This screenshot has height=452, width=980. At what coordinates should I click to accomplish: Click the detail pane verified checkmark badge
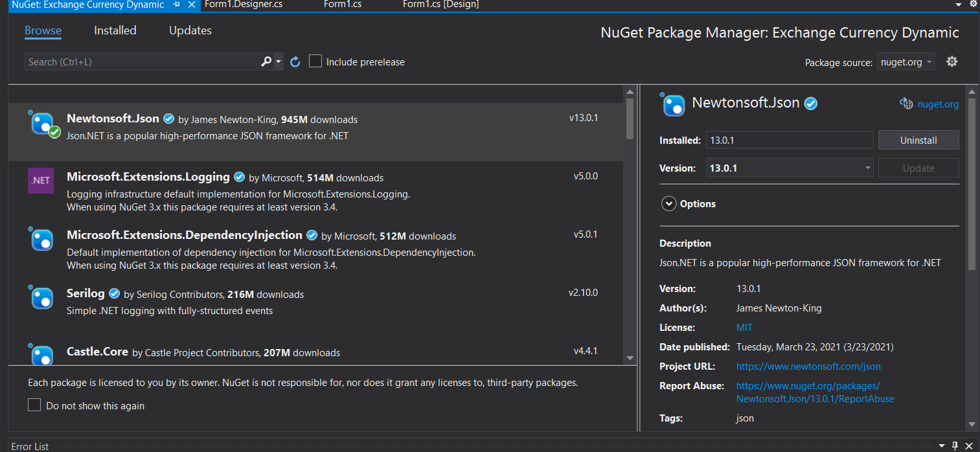810,104
